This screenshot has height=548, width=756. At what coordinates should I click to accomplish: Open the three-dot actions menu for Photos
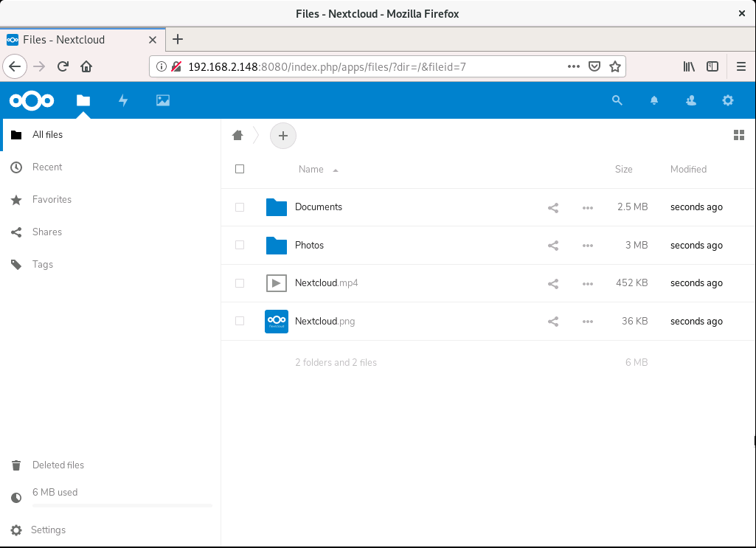point(588,245)
